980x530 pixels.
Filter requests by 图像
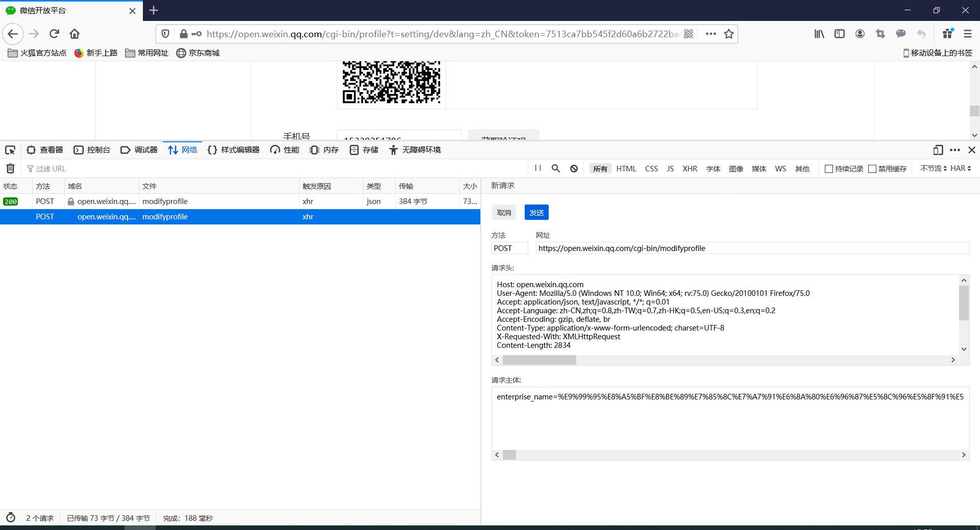click(736, 169)
